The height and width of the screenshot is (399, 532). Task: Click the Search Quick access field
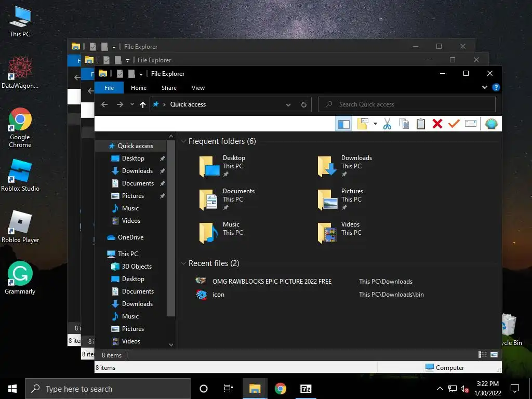(406, 104)
